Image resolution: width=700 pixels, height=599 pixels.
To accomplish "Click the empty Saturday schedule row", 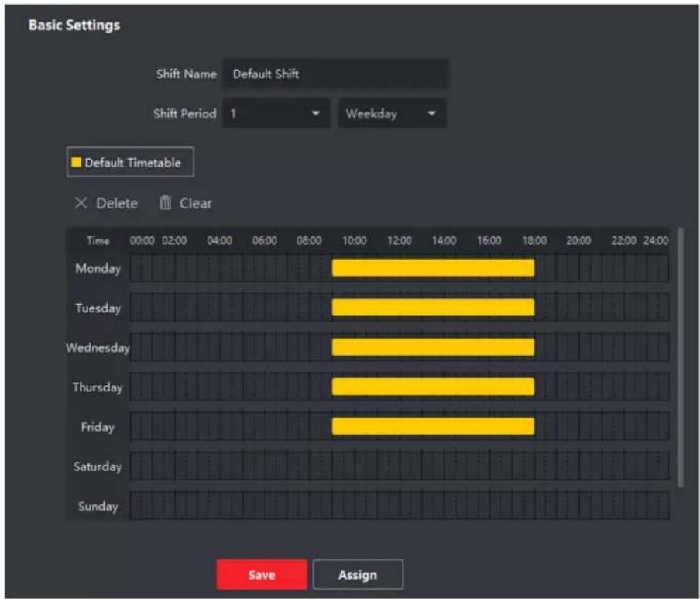I will 400,466.
